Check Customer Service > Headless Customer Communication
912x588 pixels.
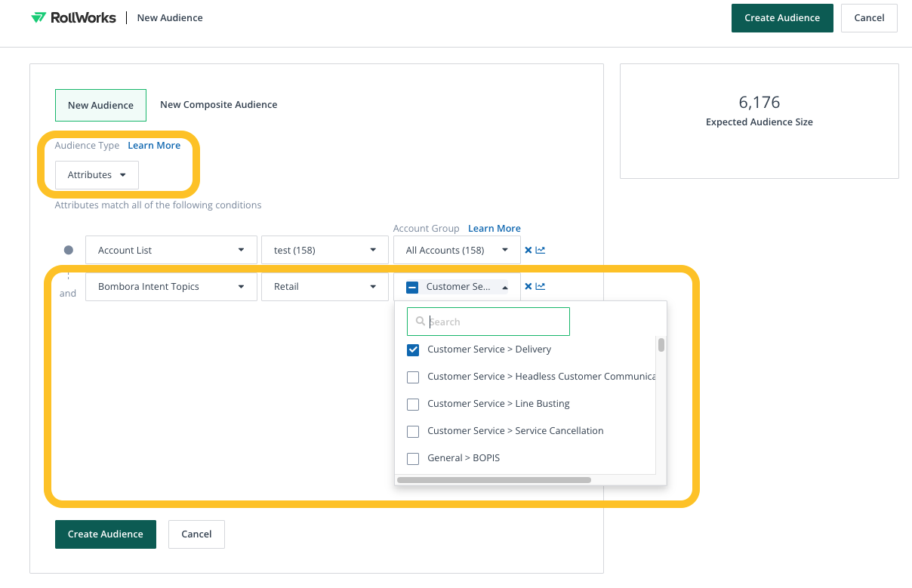tap(413, 377)
